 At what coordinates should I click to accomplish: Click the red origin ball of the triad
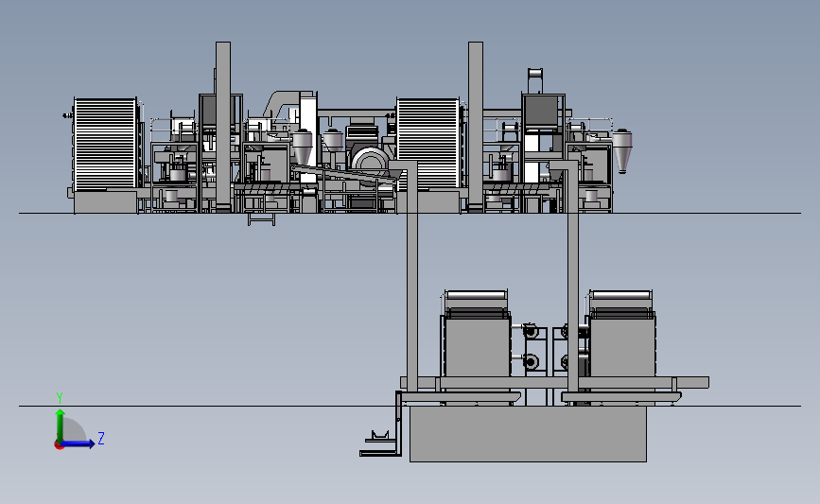(59, 445)
